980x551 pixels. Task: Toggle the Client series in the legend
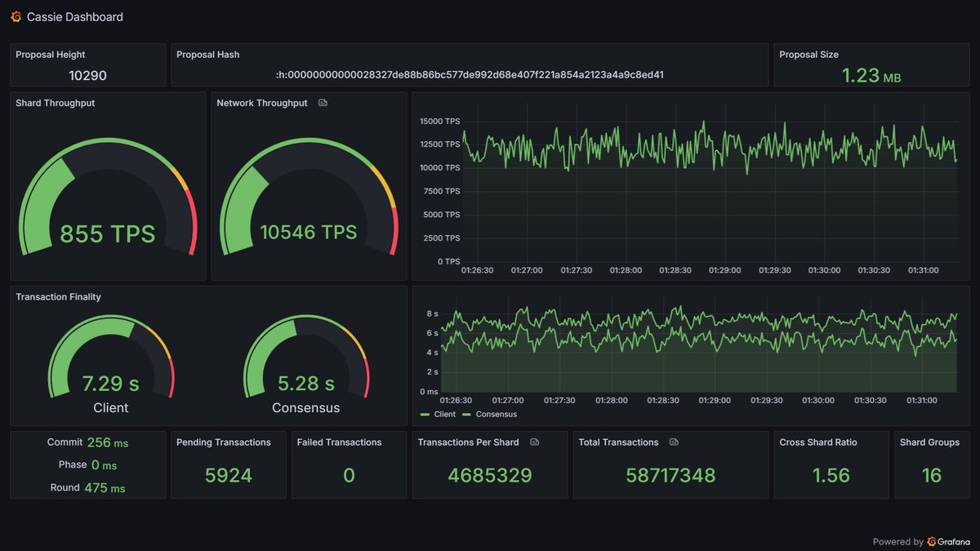438,415
